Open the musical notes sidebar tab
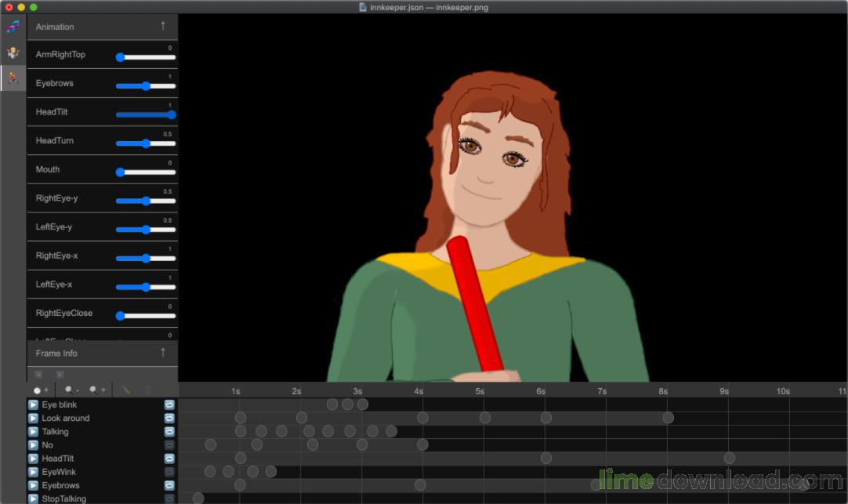 click(13, 27)
